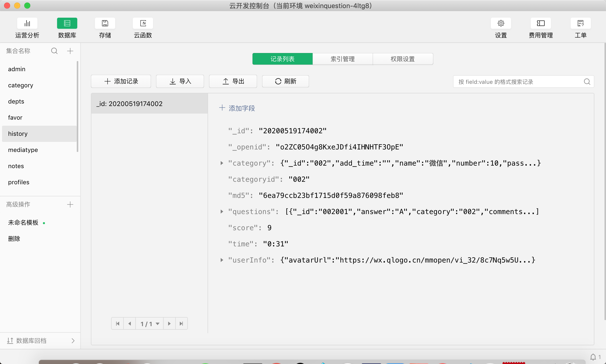Select the mediatype collection
This screenshot has width=606, height=364.
[x=23, y=150]
